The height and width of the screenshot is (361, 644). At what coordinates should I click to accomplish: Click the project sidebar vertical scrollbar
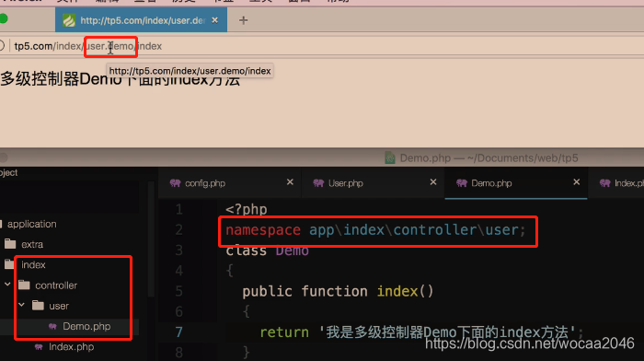click(151, 239)
